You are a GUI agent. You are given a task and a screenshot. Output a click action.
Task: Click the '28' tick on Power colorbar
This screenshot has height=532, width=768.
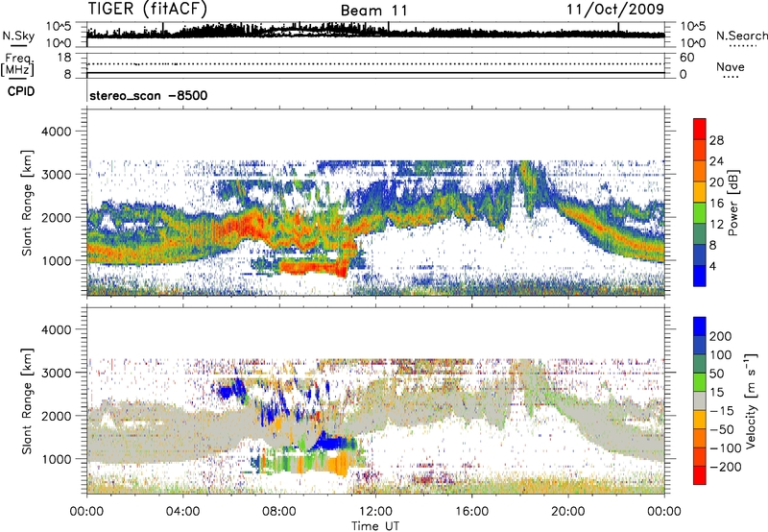click(x=716, y=140)
